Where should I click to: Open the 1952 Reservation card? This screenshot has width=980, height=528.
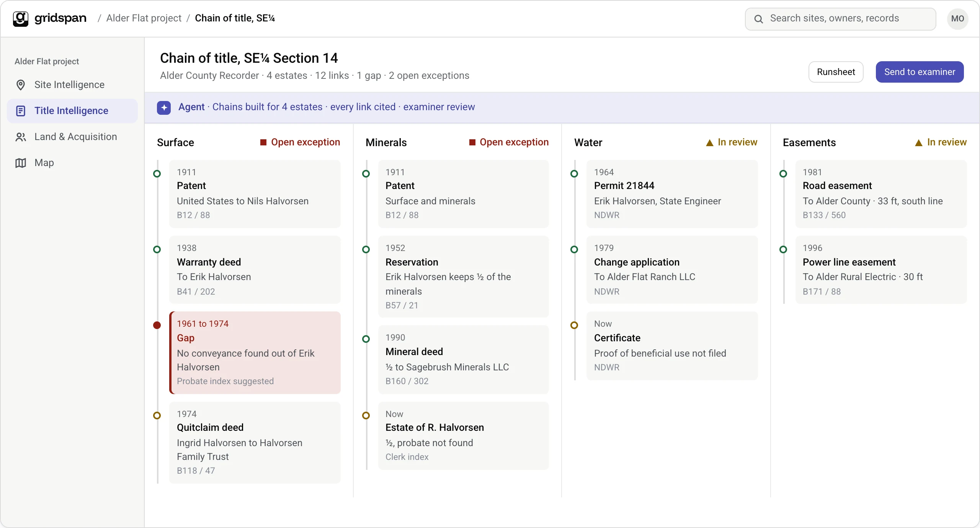click(463, 276)
